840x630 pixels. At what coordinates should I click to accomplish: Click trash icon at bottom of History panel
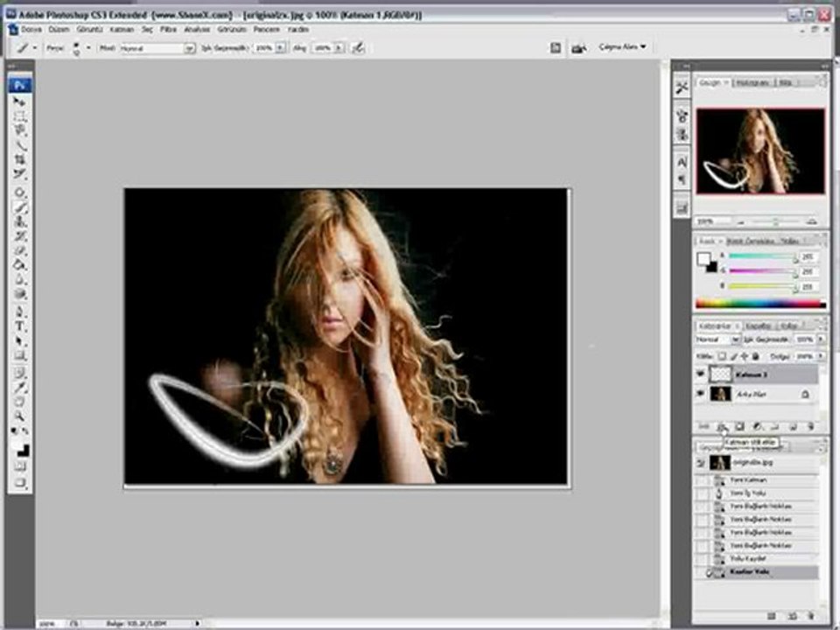coord(810,617)
